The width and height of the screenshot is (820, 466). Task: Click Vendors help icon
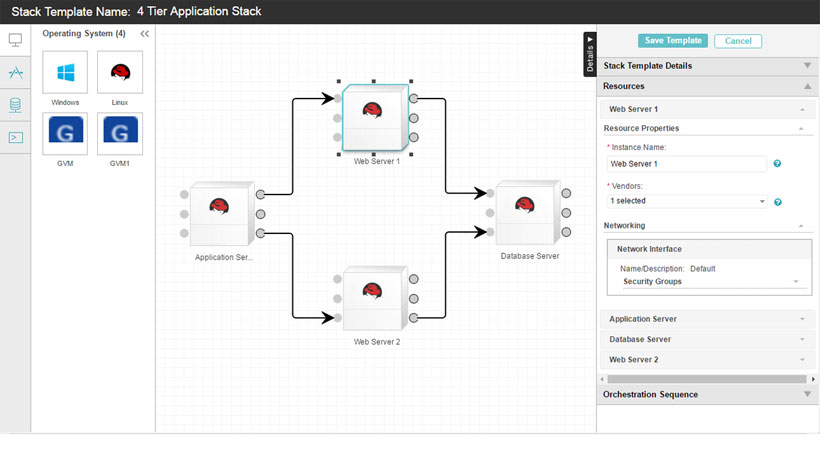778,202
